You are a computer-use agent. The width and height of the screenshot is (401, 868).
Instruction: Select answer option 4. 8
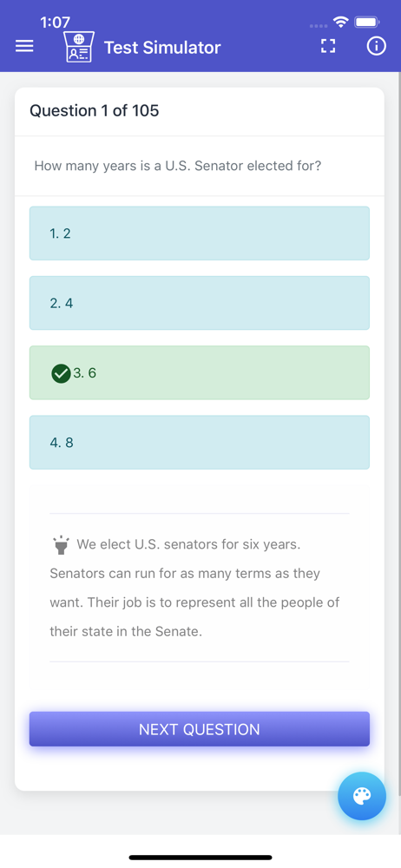click(x=200, y=443)
